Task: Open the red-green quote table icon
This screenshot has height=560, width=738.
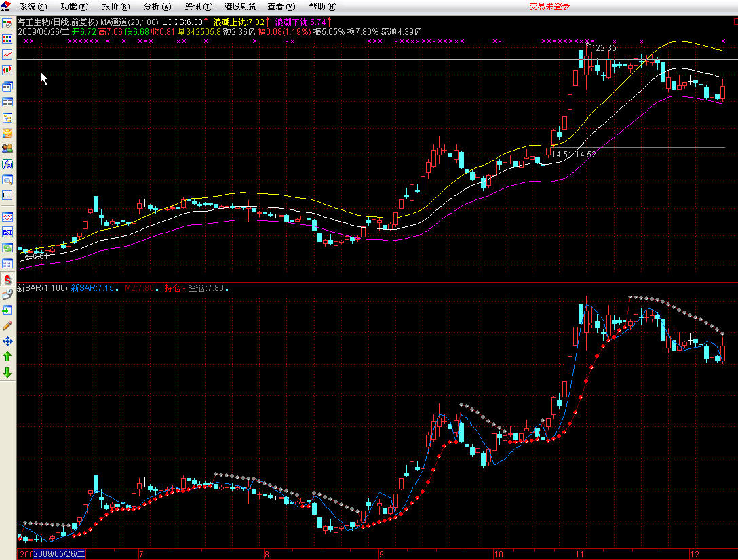Action: (7, 39)
